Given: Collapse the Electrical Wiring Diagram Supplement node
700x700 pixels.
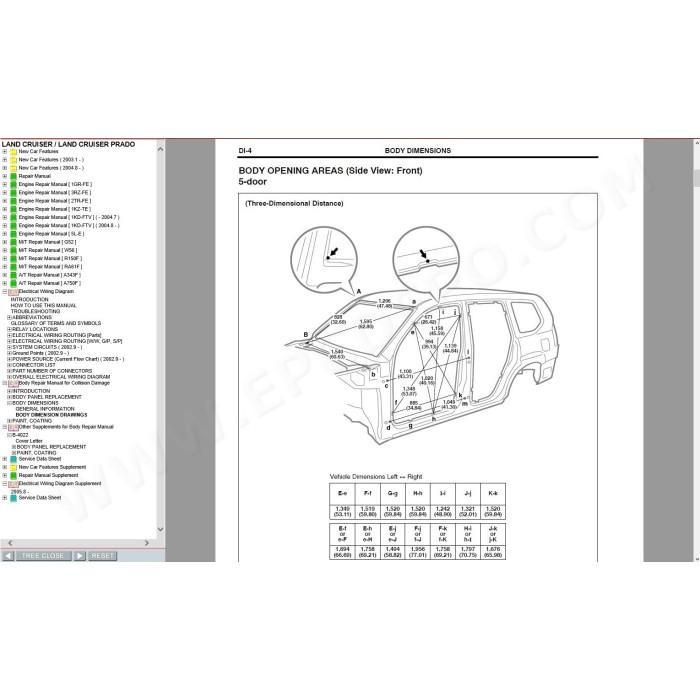Looking at the screenshot, I should point(5,484).
